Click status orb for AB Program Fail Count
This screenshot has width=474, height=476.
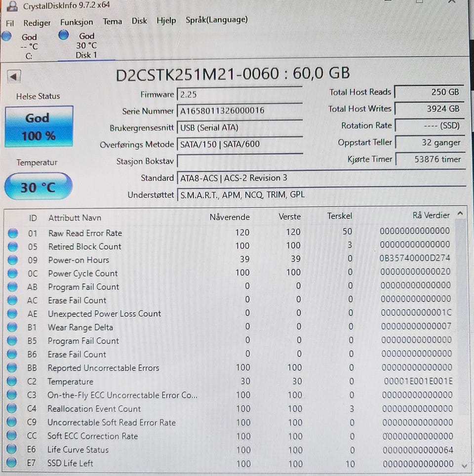point(12,286)
